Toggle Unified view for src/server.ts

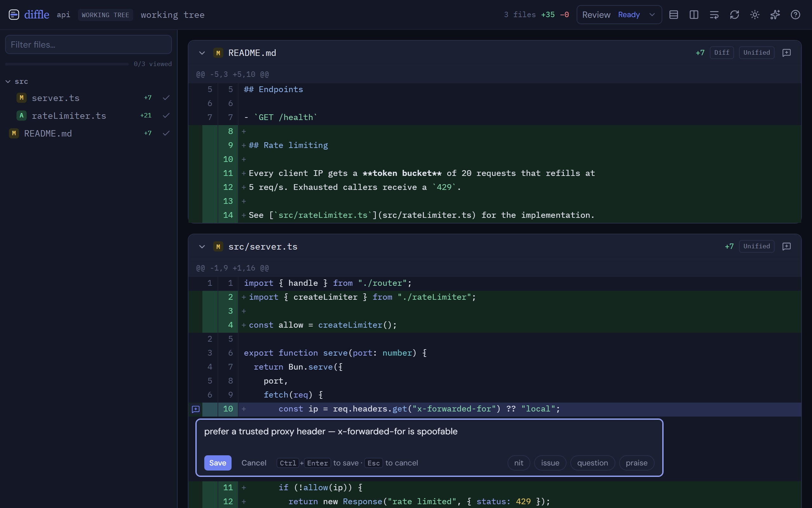[x=756, y=246]
